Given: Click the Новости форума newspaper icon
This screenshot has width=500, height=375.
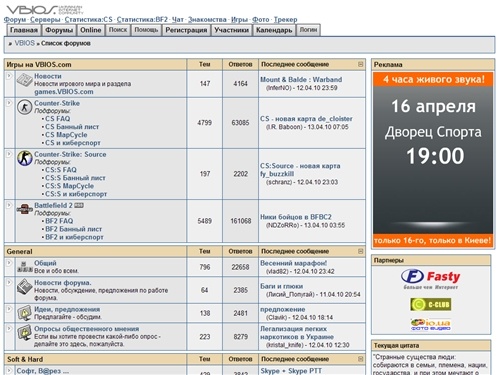Looking at the screenshot, I should tap(24, 287).
